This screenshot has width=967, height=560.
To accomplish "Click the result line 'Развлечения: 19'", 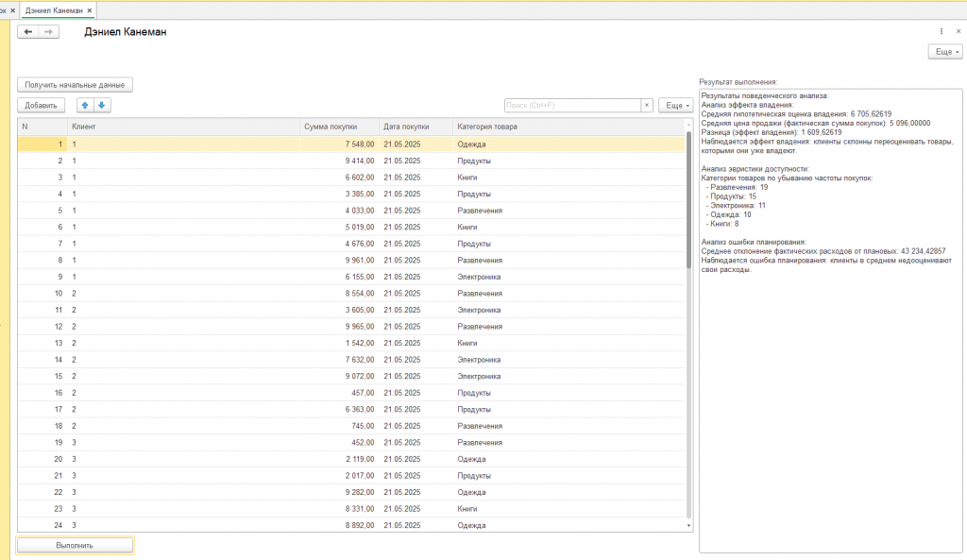I will [x=737, y=188].
